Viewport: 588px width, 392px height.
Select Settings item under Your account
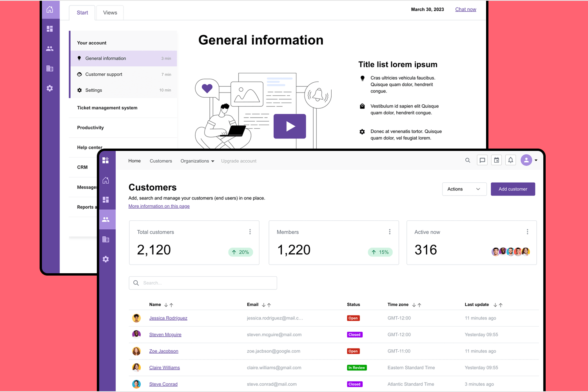click(x=124, y=90)
